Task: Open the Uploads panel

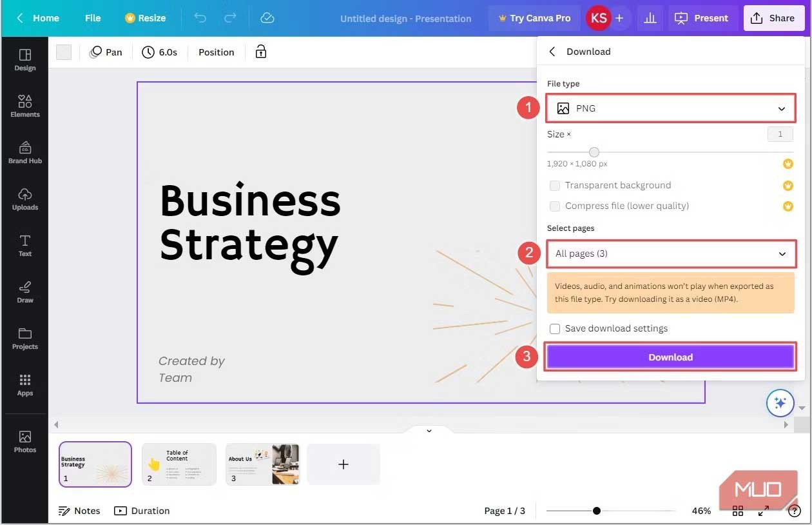Action: coord(24,198)
